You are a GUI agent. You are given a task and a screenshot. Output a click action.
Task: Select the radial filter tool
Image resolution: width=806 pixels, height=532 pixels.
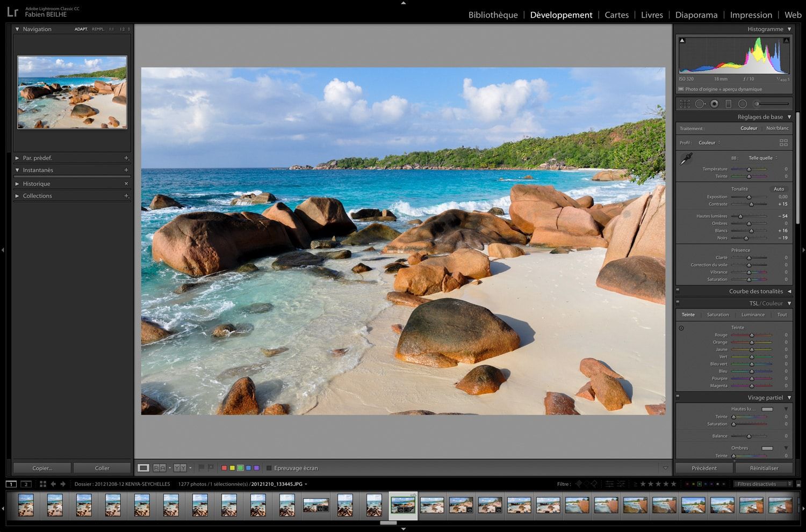[x=743, y=104]
